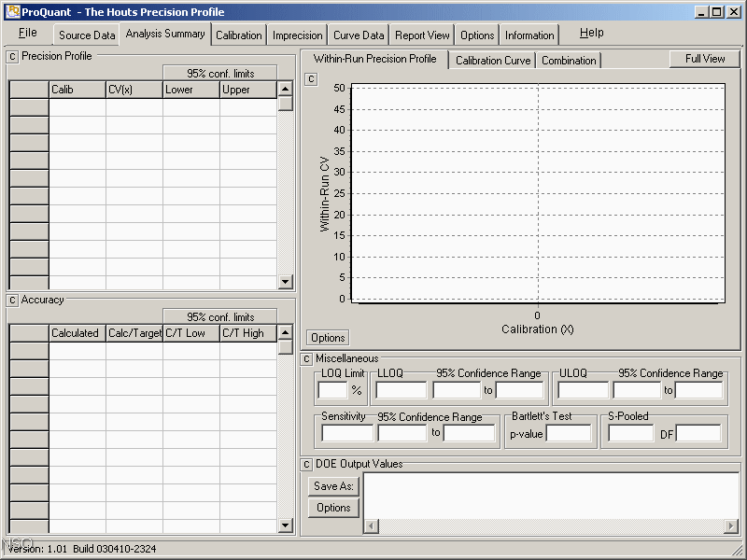Click the C/T Low column header
The width and height of the screenshot is (747, 560).
click(191, 333)
